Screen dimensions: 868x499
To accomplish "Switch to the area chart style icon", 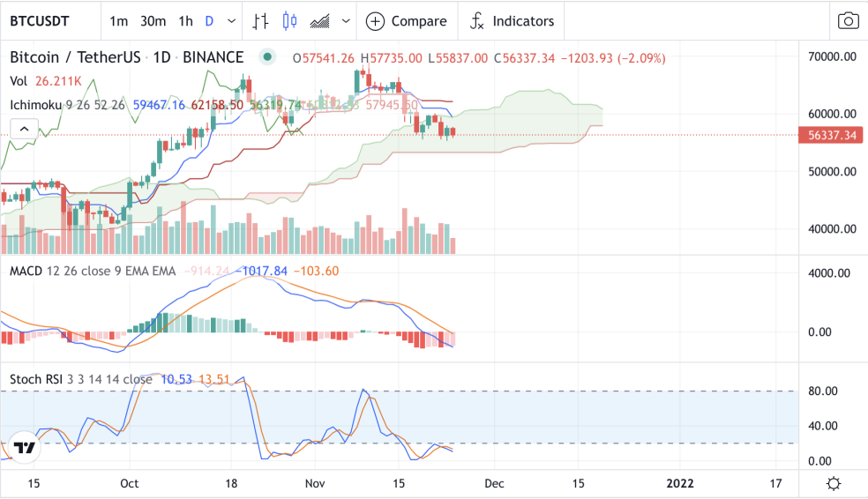I will point(319,21).
